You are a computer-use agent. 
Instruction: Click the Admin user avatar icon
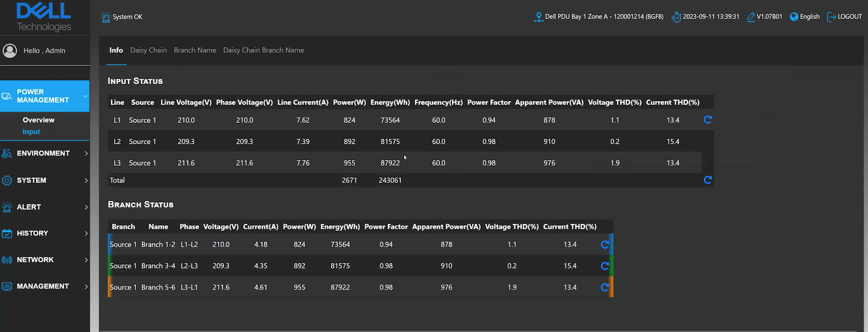[10, 50]
